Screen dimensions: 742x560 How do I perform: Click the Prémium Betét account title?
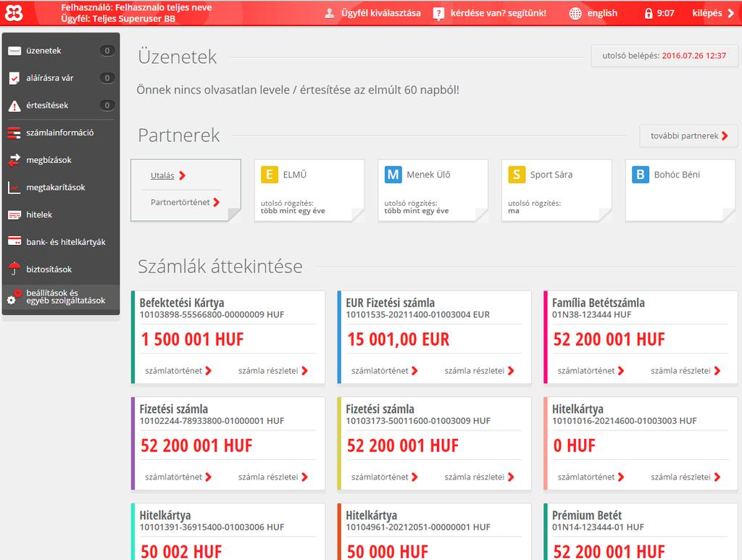(587, 515)
